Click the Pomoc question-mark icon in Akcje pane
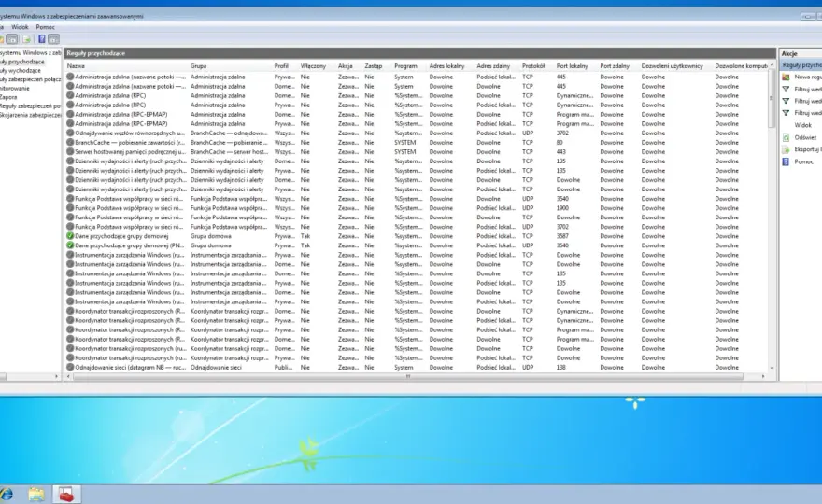The image size is (822, 504). (786, 161)
